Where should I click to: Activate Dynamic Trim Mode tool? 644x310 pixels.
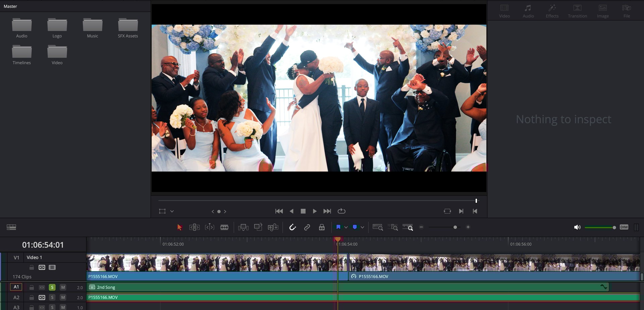[210, 227]
